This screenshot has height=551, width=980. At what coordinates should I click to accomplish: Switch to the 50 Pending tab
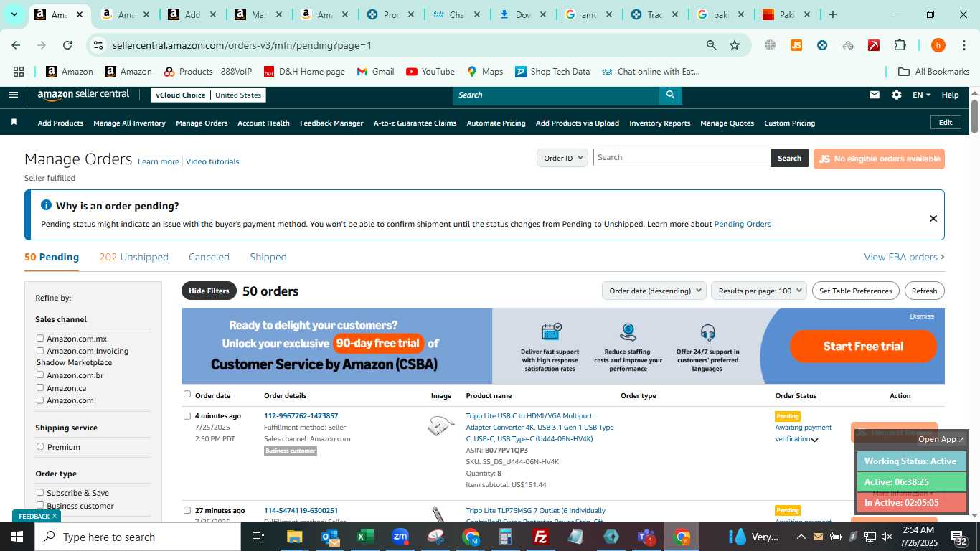pyautogui.click(x=52, y=257)
